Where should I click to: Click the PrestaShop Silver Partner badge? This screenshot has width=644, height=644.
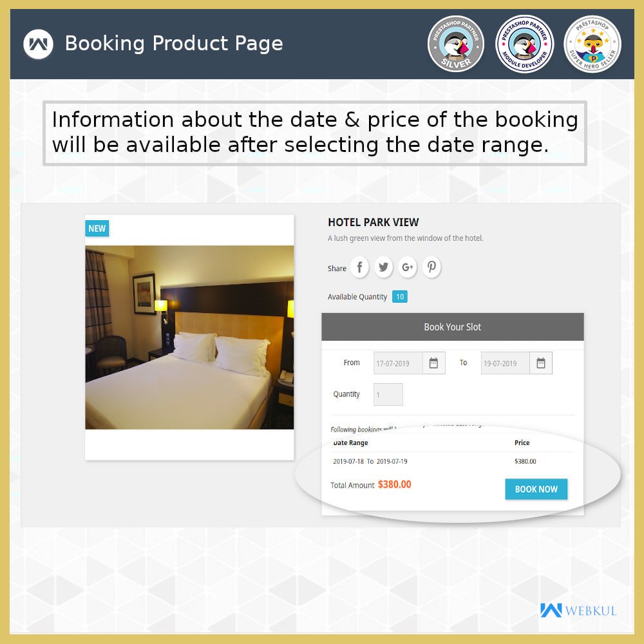pyautogui.click(x=455, y=44)
